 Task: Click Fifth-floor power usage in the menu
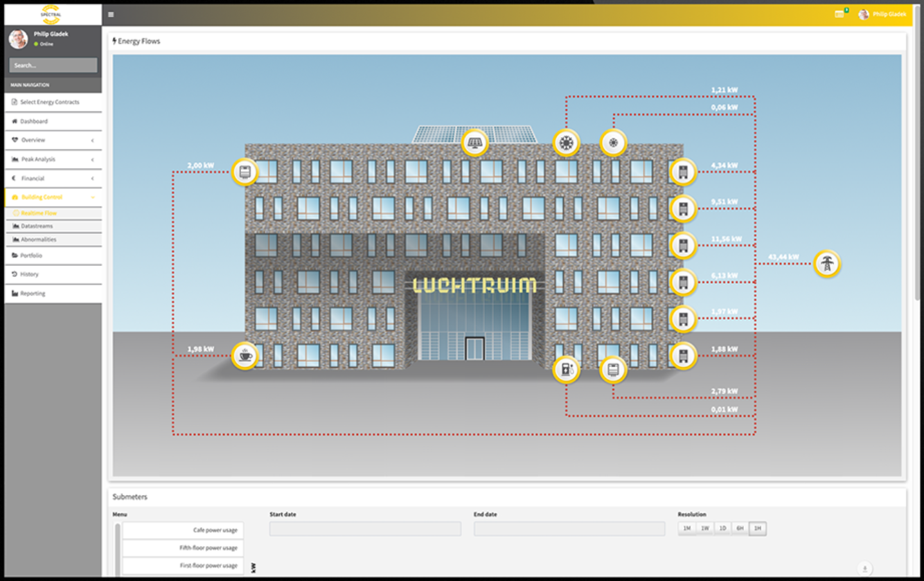click(x=182, y=547)
